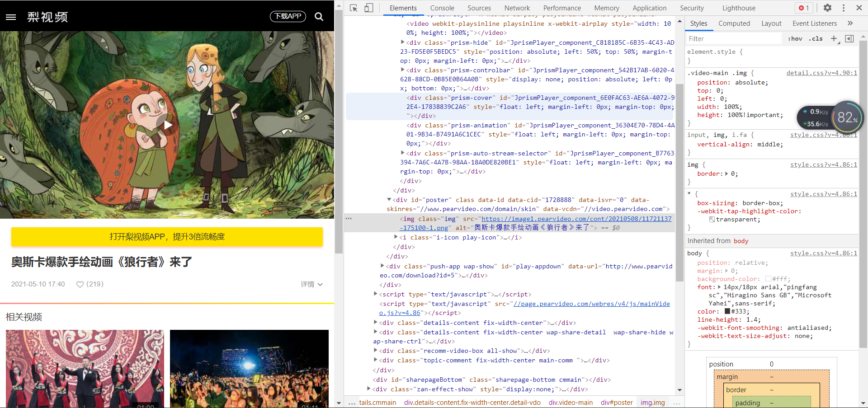Select the Computed styles tab
Viewport: 868px width, 408px height.
734,23
